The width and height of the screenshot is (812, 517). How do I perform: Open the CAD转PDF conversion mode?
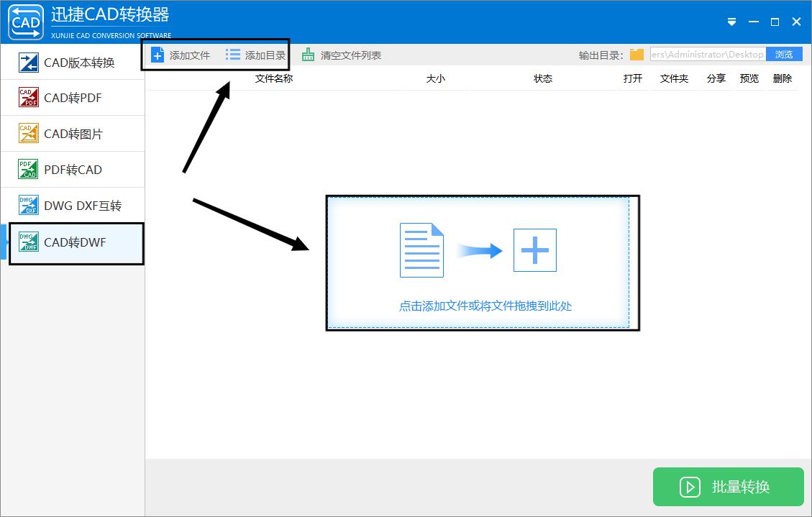pyautogui.click(x=30, y=97)
